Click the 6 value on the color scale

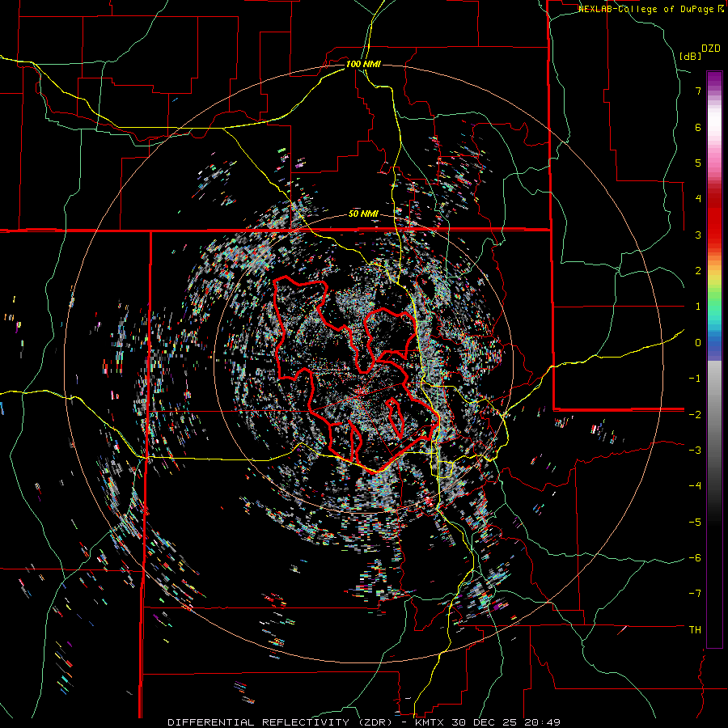[x=698, y=127]
